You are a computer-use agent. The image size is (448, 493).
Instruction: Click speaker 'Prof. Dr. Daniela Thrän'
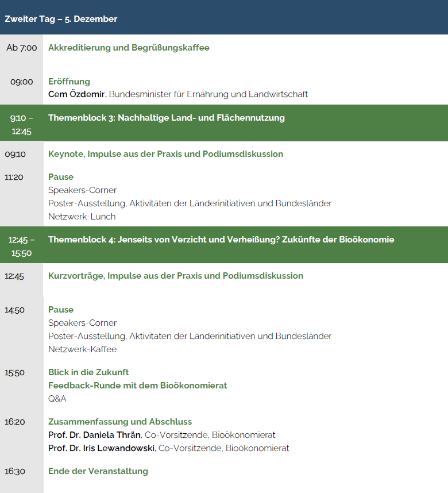[94, 435]
